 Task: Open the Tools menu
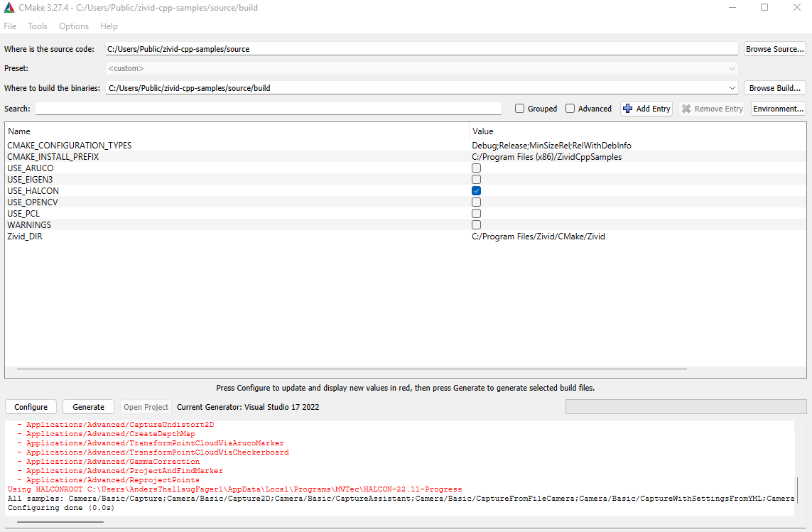[x=38, y=26]
